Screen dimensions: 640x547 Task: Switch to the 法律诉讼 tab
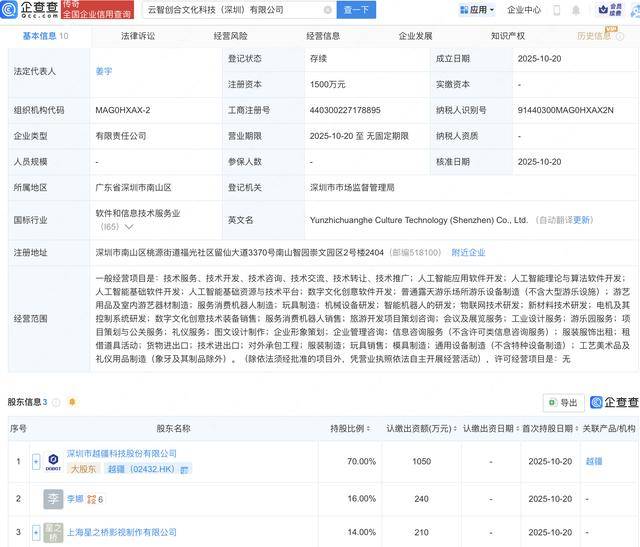pyautogui.click(x=138, y=36)
